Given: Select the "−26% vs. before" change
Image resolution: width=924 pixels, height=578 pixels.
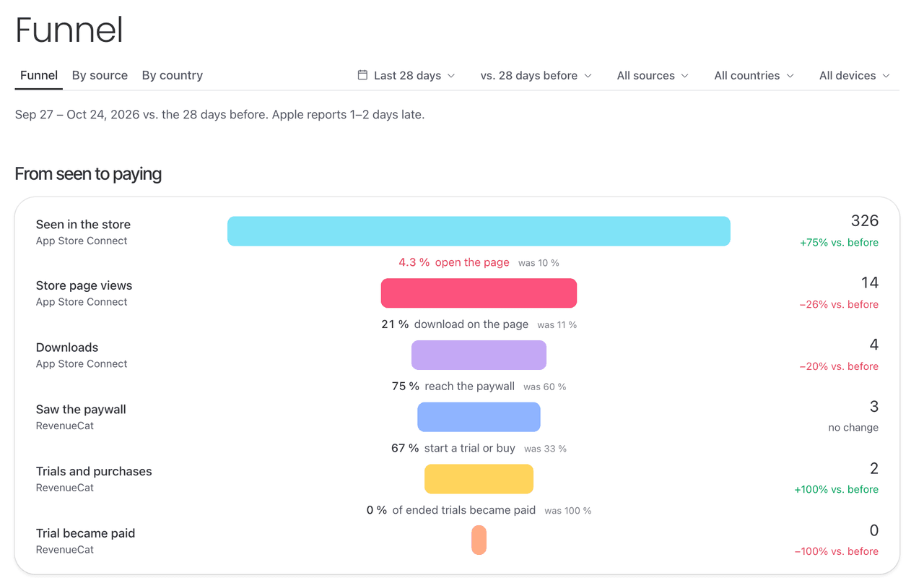Looking at the screenshot, I should coord(839,305).
